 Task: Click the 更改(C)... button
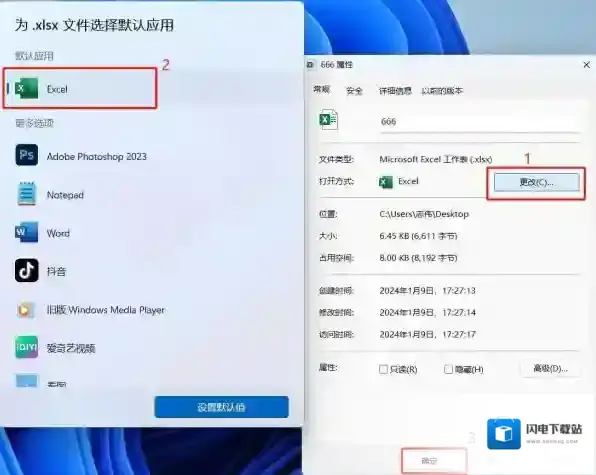click(537, 183)
